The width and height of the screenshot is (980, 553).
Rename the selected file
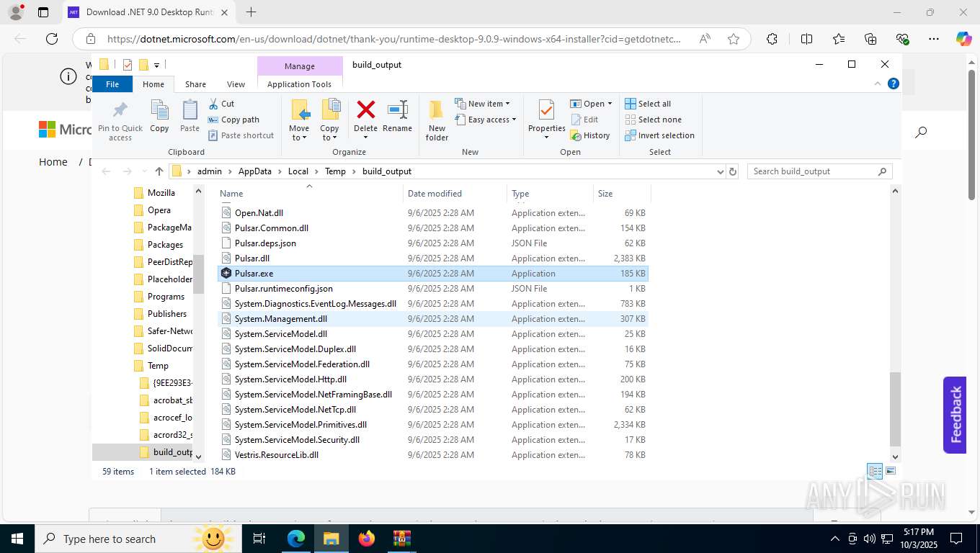click(397, 117)
